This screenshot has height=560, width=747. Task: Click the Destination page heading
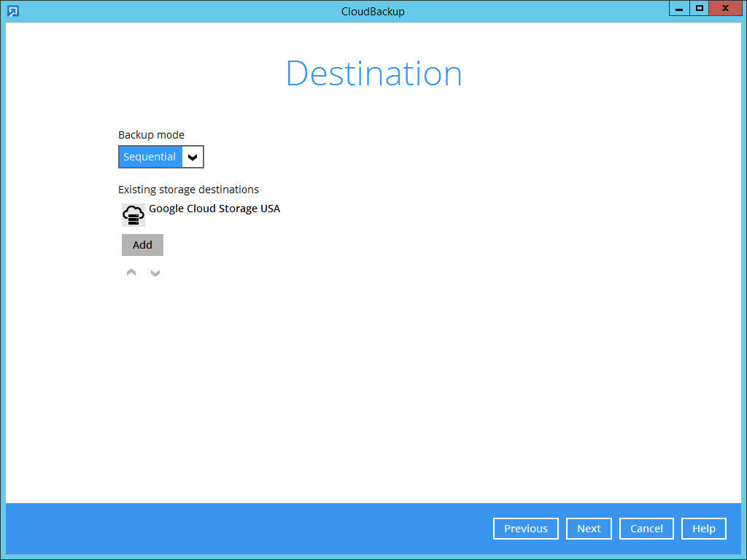pyautogui.click(x=373, y=74)
